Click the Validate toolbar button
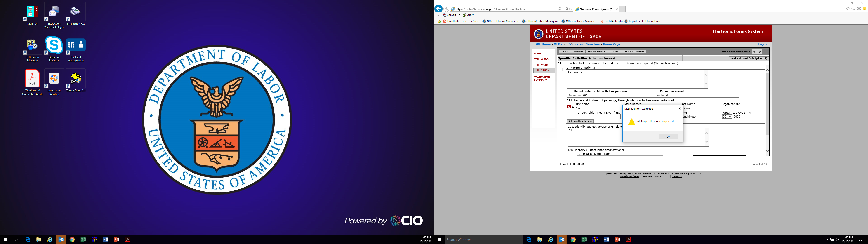 point(579,52)
